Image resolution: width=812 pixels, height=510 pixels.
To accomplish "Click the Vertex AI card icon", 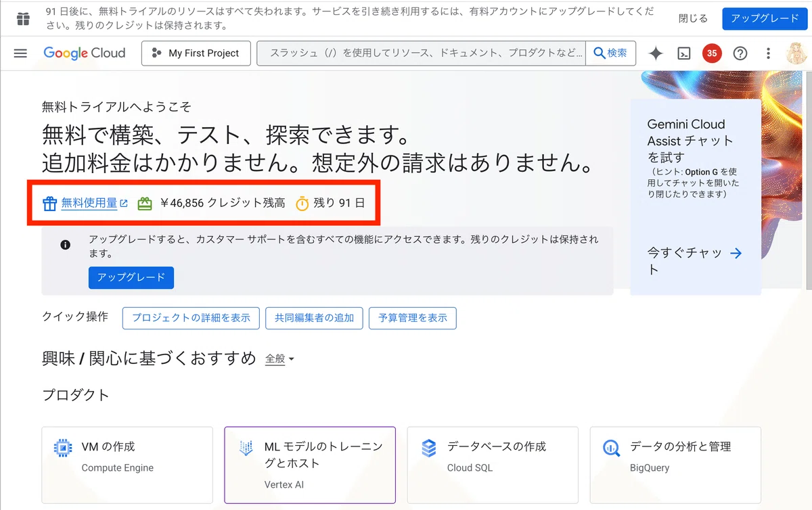I will (246, 448).
